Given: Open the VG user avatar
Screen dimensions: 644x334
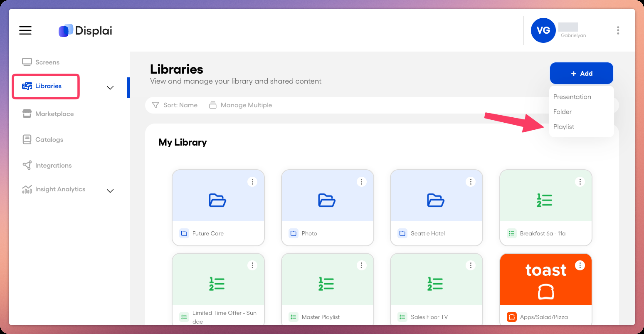Looking at the screenshot, I should pos(543,30).
